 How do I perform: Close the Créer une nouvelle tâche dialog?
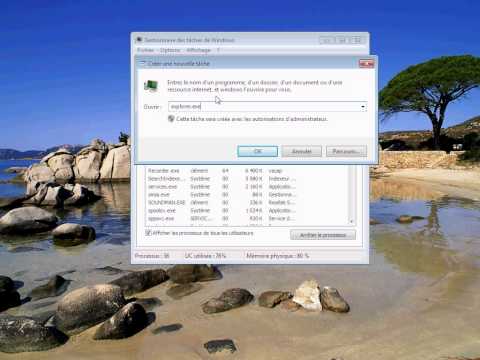366,63
